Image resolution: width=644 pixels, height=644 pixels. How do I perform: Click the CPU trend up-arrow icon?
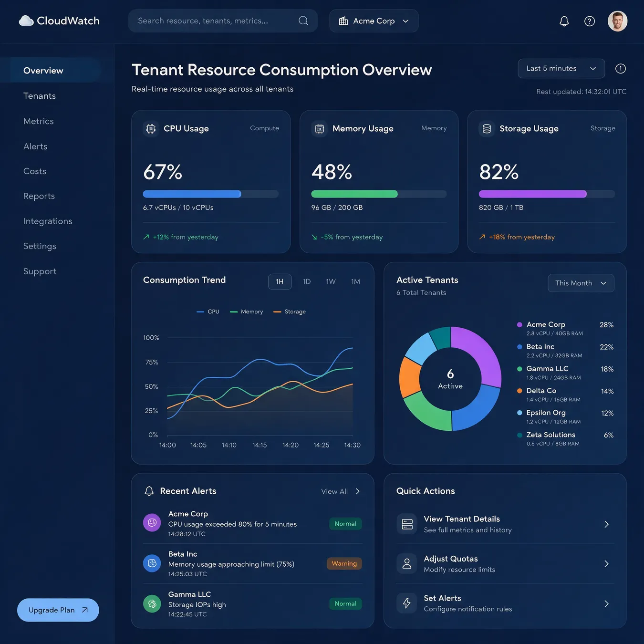click(x=146, y=237)
